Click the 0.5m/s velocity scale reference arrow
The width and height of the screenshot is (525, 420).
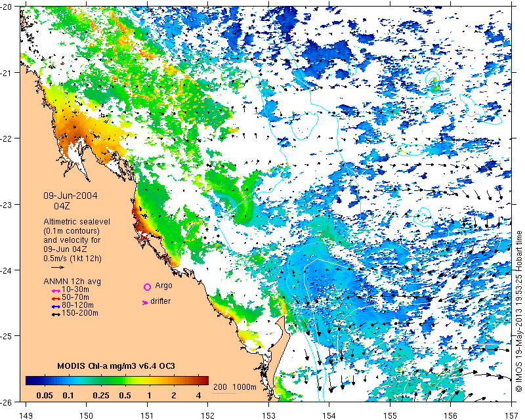coord(58,267)
